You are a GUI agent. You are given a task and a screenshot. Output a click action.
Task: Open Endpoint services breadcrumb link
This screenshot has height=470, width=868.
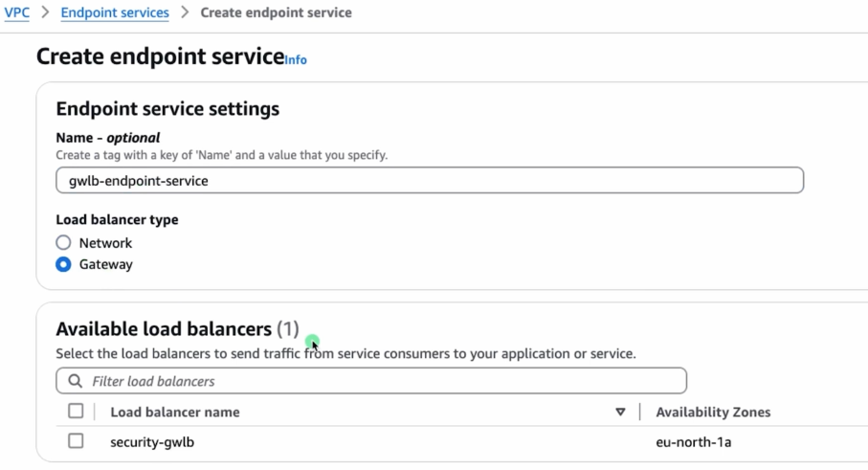pos(115,12)
